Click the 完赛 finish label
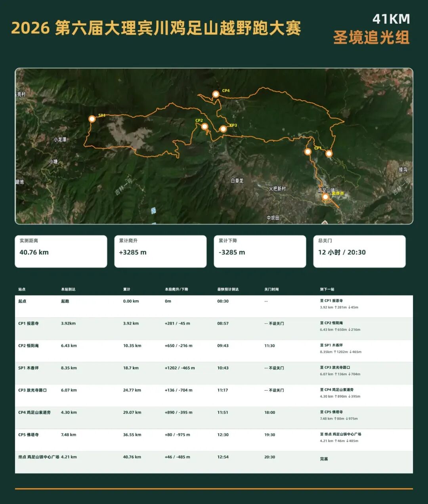 tap(324, 459)
